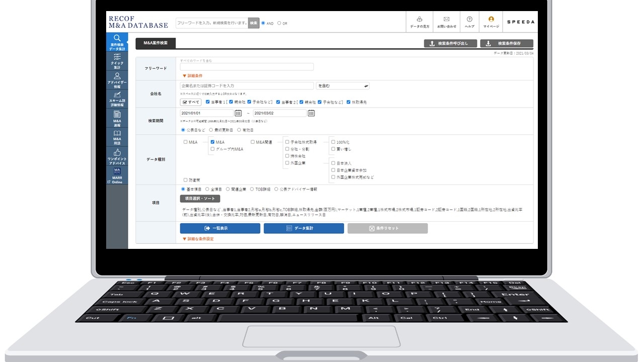
Task: Click the company name input field
Action: point(247,86)
